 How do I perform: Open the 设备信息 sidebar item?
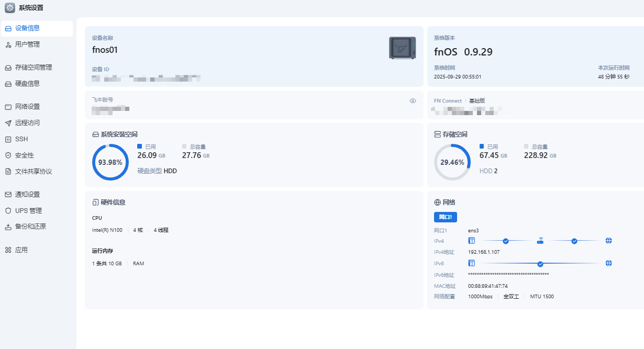tap(37, 28)
